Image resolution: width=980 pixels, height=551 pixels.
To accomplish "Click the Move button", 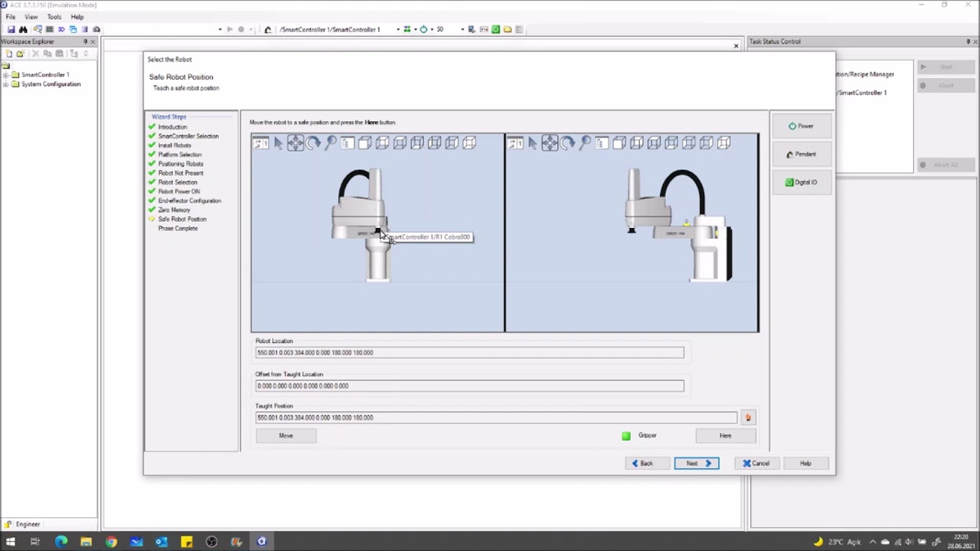I will [x=286, y=435].
